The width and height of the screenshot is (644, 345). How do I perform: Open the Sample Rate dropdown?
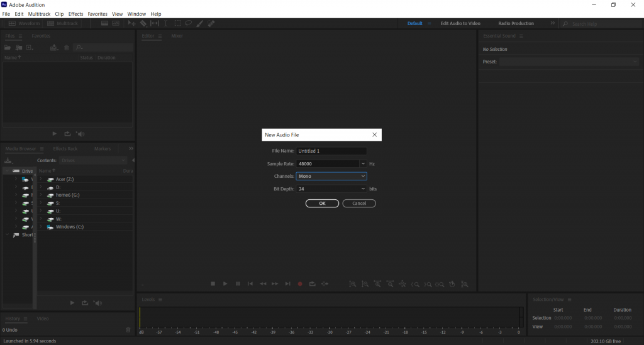(x=363, y=163)
